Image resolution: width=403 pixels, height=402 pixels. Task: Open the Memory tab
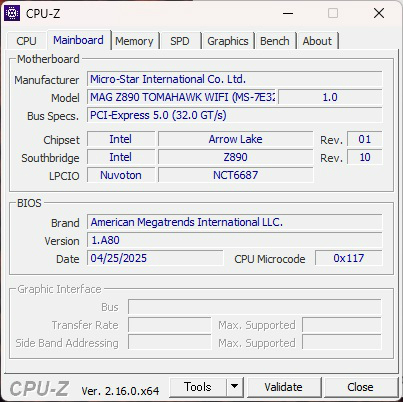pos(134,41)
